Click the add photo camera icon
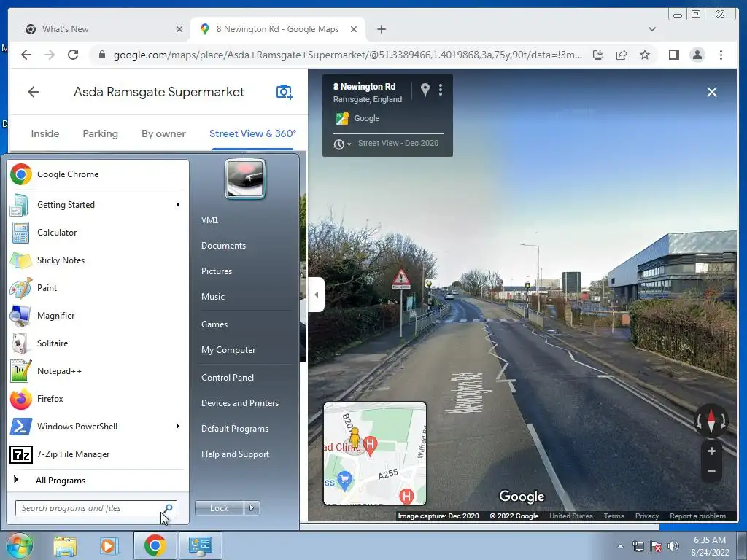747x560 pixels. 285,91
